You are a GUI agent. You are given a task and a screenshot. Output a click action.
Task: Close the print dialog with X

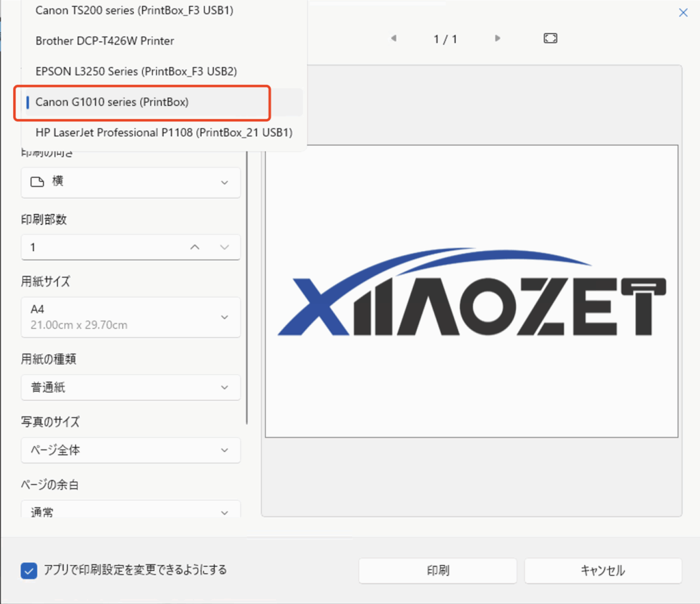pos(683,12)
